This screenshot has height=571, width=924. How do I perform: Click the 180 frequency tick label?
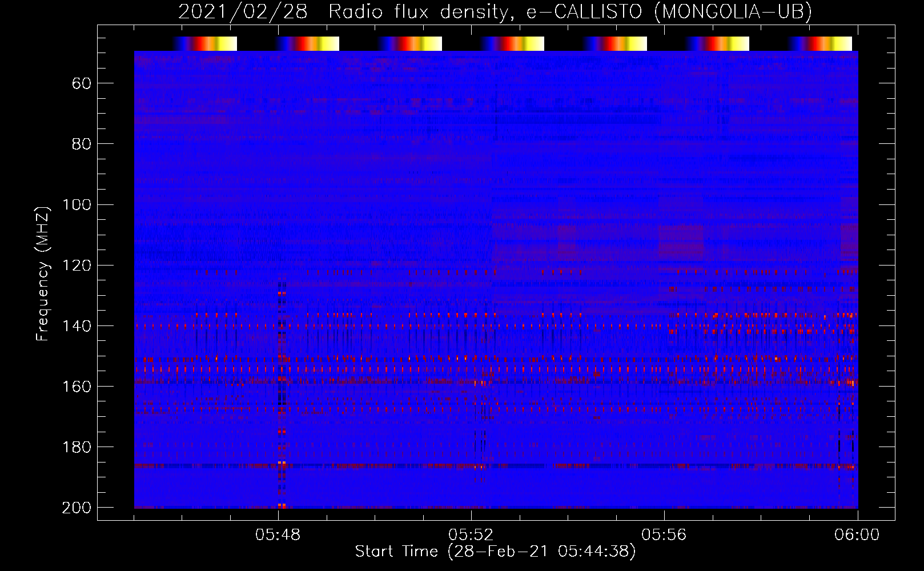click(x=77, y=447)
